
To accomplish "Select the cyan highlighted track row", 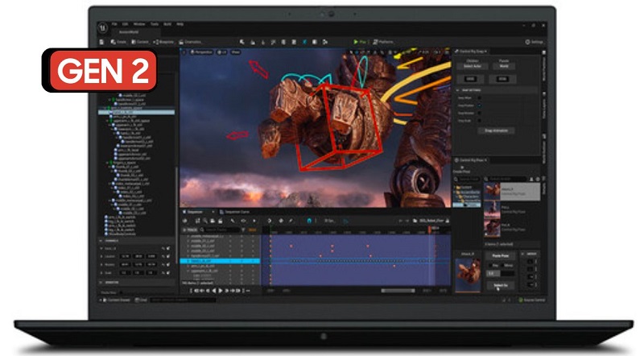I will point(220,261).
